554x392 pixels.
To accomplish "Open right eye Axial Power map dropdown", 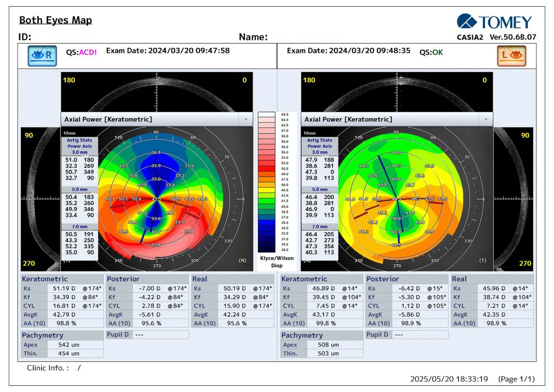I will click(246, 119).
